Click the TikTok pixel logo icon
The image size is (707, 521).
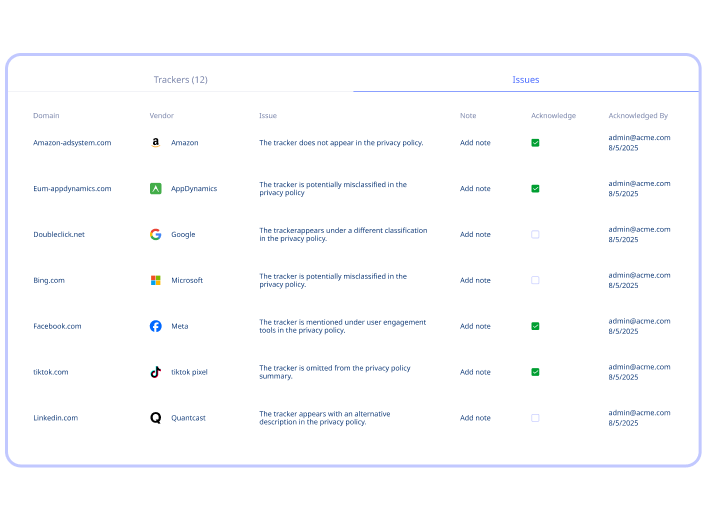pyautogui.click(x=156, y=372)
